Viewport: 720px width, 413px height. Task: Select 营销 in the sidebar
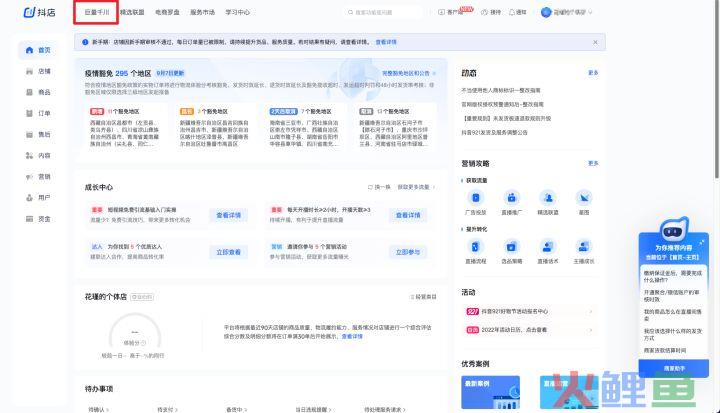click(39, 177)
